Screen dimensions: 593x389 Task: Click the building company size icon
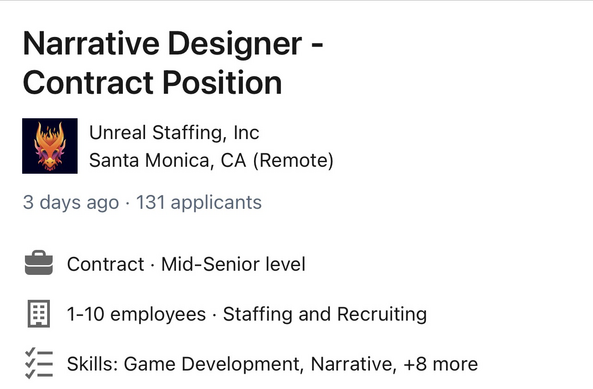(39, 313)
